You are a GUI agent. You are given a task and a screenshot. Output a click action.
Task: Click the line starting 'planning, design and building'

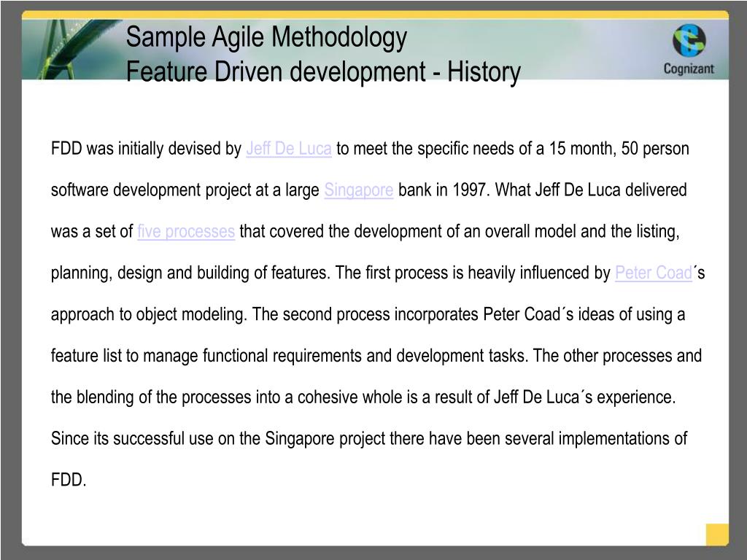[x=378, y=273]
